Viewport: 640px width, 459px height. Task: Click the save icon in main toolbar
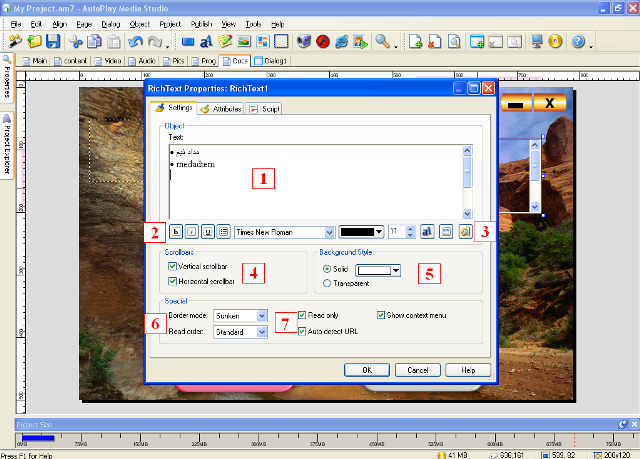point(53,42)
